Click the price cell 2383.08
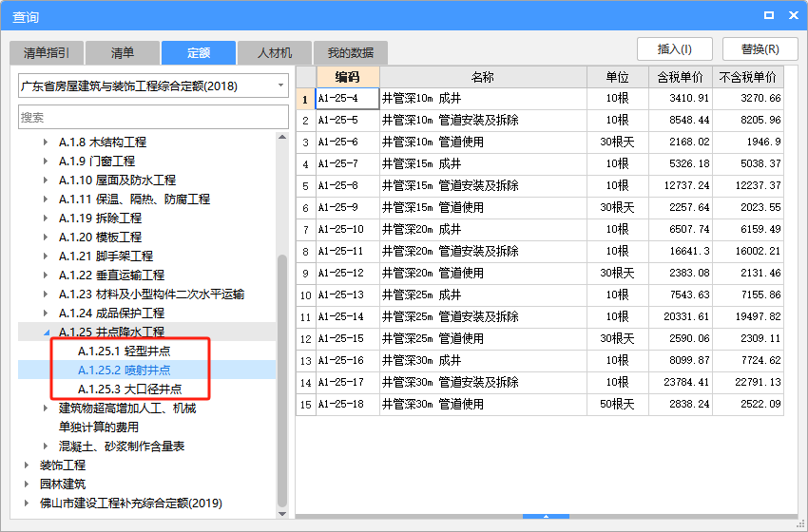Viewport: 808px width, 532px height. 681,273
